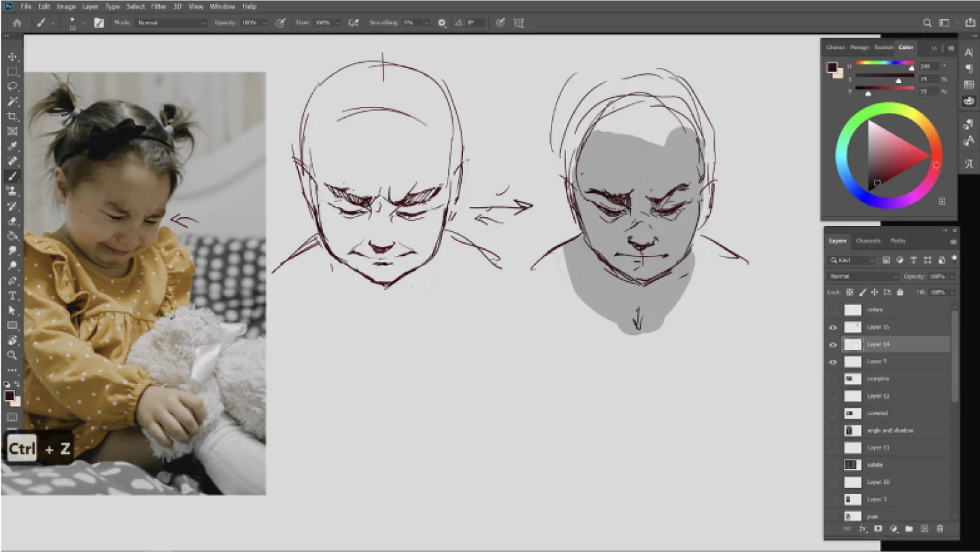The height and width of the screenshot is (552, 980).
Task: Open layer style fx icon
Action: pos(862,528)
